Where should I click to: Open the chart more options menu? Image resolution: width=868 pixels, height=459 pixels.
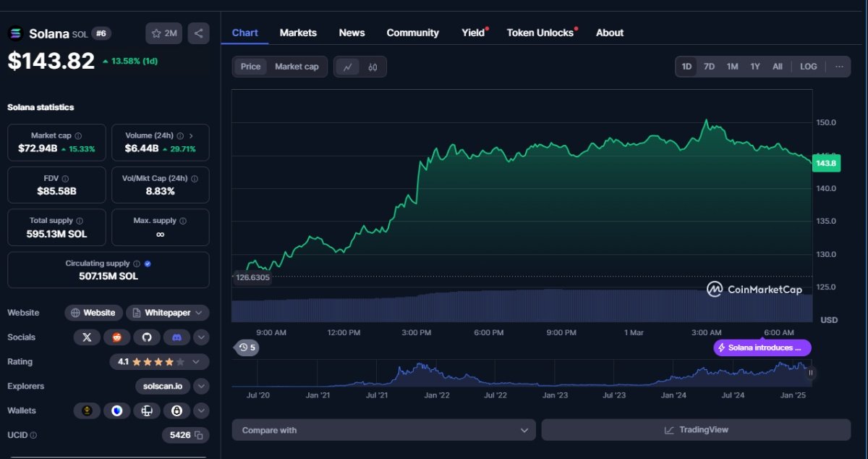[x=839, y=67]
